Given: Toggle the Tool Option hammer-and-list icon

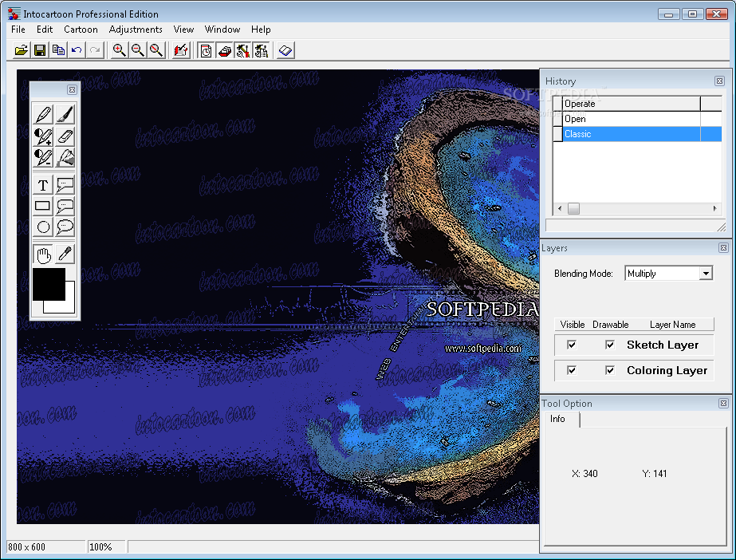Looking at the screenshot, I should (x=262, y=50).
